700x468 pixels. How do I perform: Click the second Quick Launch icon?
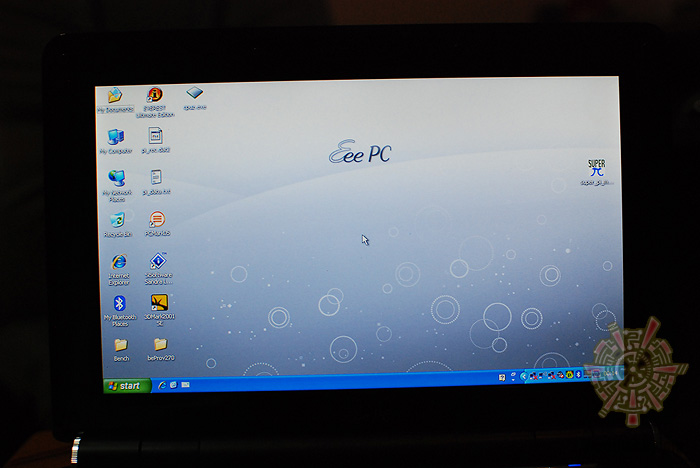click(x=174, y=385)
